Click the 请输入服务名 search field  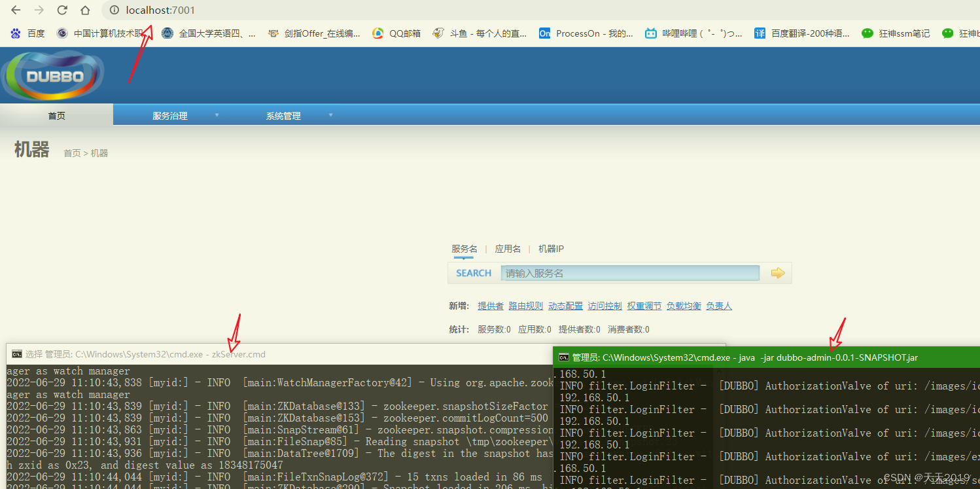click(x=630, y=273)
